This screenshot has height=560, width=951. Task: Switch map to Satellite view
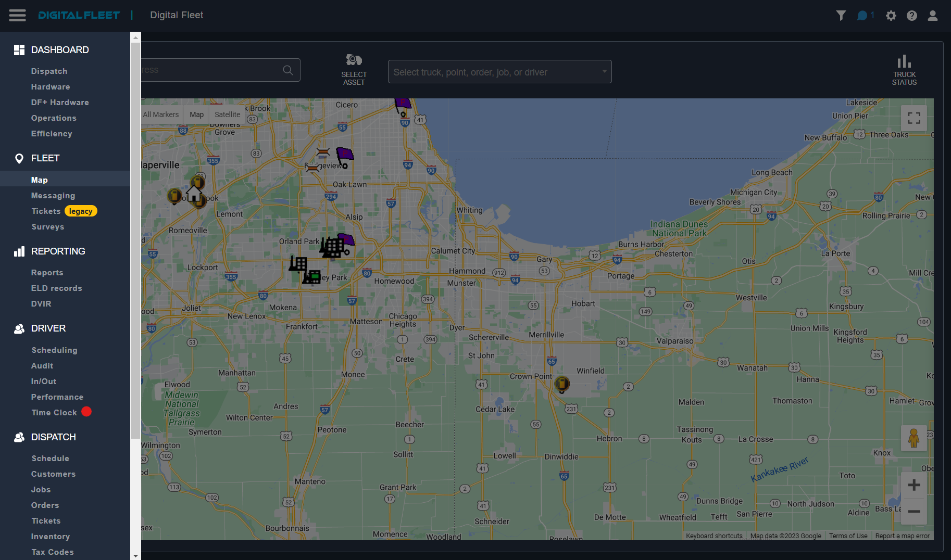point(227,114)
